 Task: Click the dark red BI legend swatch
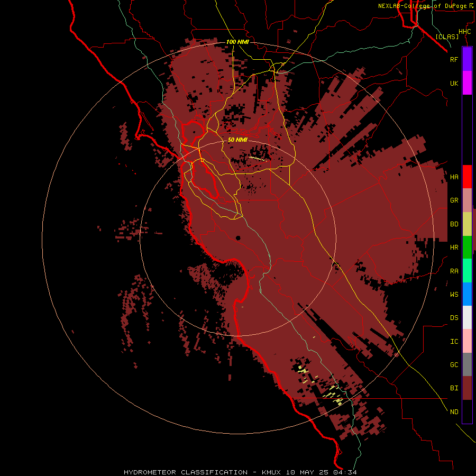[x=467, y=388]
